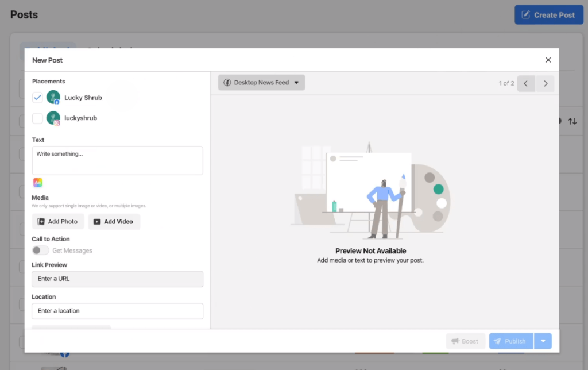Click the 'luckyshrub' placement name

click(x=80, y=118)
